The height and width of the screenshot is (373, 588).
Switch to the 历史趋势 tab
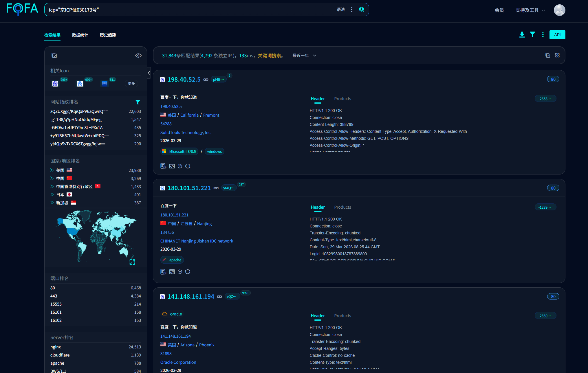click(108, 35)
